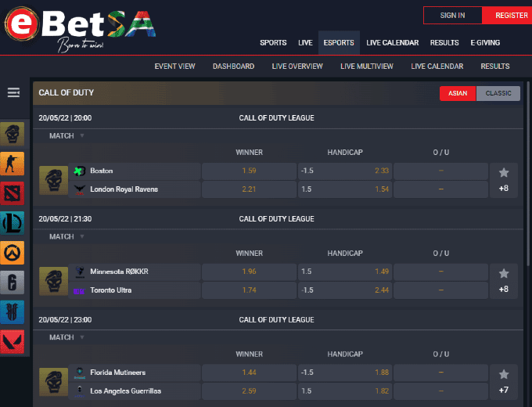This screenshot has height=407, width=532.
Task: Expand MATCH dropdown for 23:00 event
Action: coord(66,337)
